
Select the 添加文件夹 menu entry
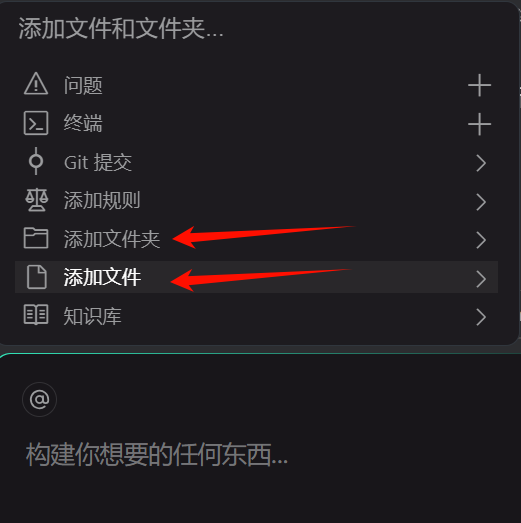256,239
